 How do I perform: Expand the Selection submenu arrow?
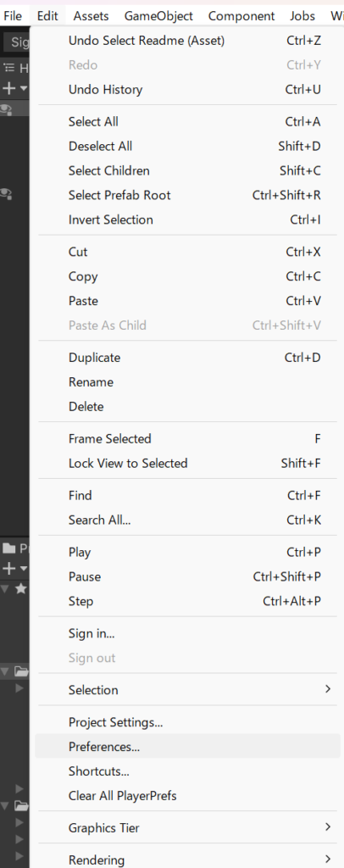point(328,689)
